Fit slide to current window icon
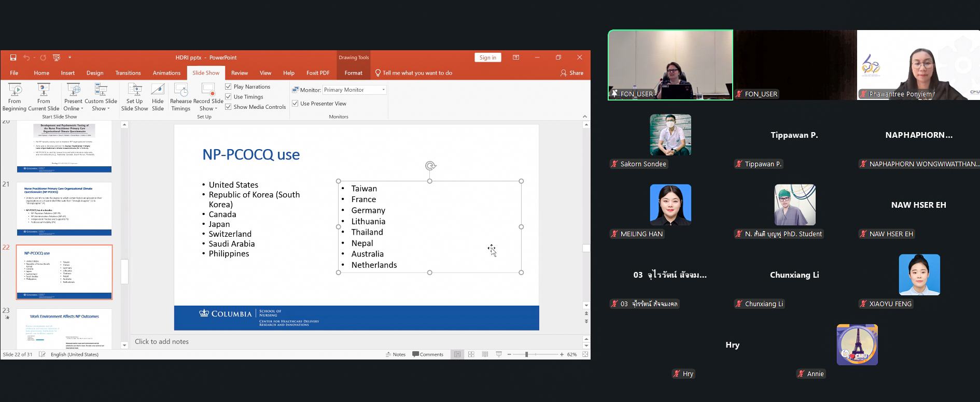Screen dimensions: 980x402 pyautogui.click(x=585, y=354)
